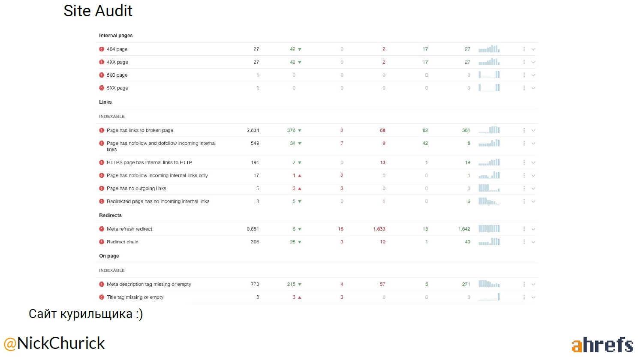The width and height of the screenshot is (644, 360).
Task: Expand Page has links to broken page row
Action: 533,130
